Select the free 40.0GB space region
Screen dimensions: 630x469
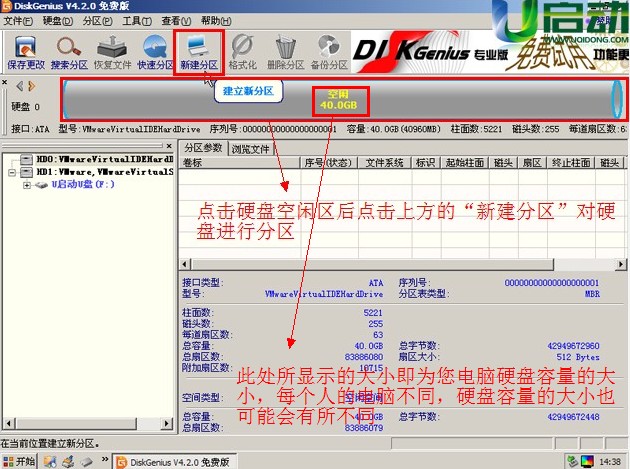[x=340, y=100]
